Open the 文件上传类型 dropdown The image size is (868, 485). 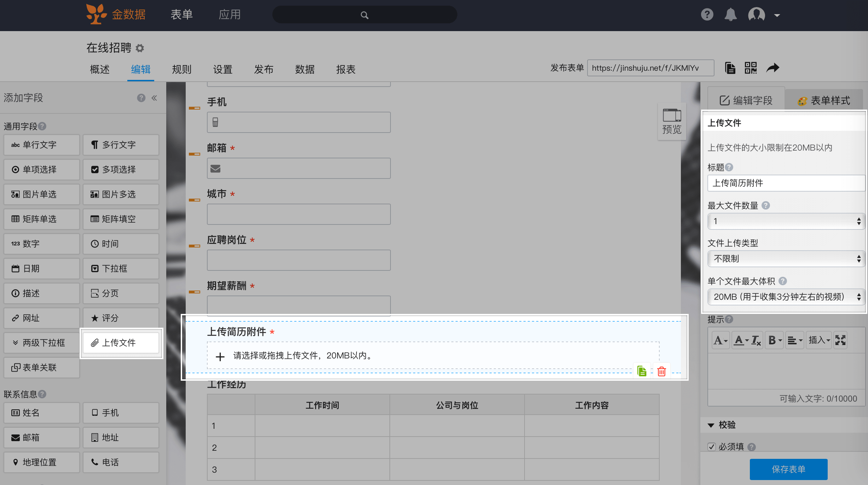tap(786, 259)
